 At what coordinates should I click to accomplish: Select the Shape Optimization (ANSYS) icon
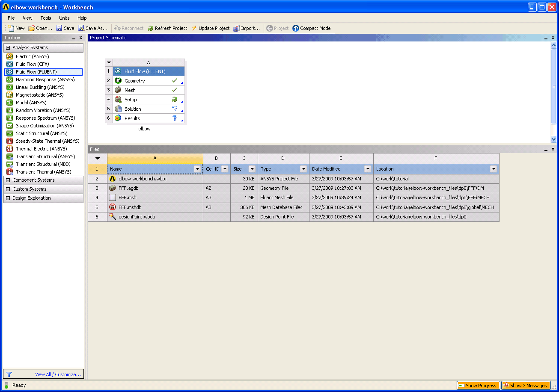(x=9, y=126)
